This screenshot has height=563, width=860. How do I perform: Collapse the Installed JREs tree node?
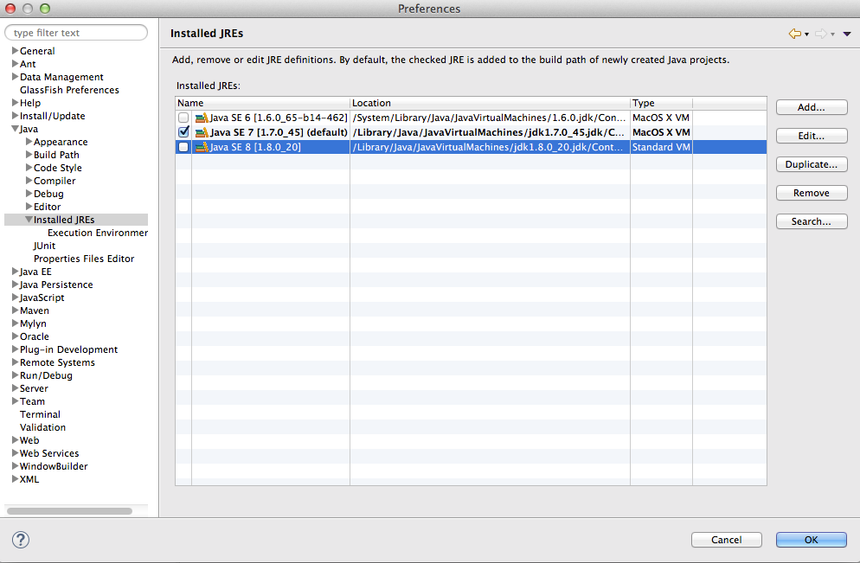click(29, 220)
